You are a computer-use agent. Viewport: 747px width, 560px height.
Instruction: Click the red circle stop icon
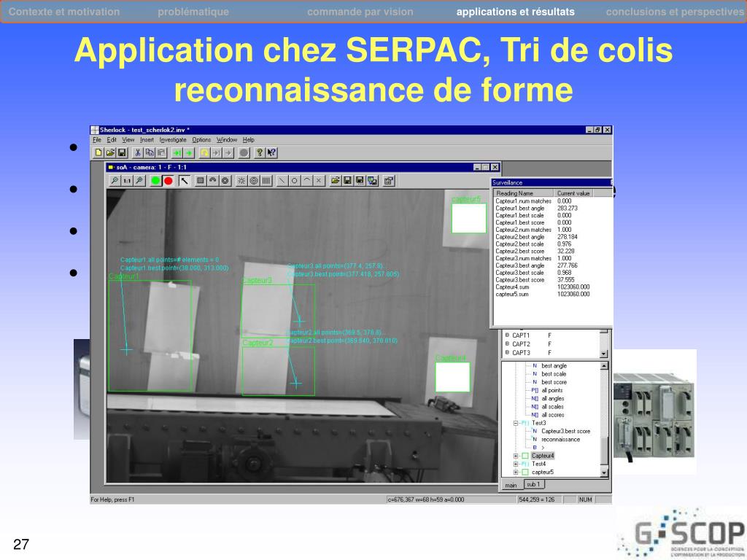[169, 181]
